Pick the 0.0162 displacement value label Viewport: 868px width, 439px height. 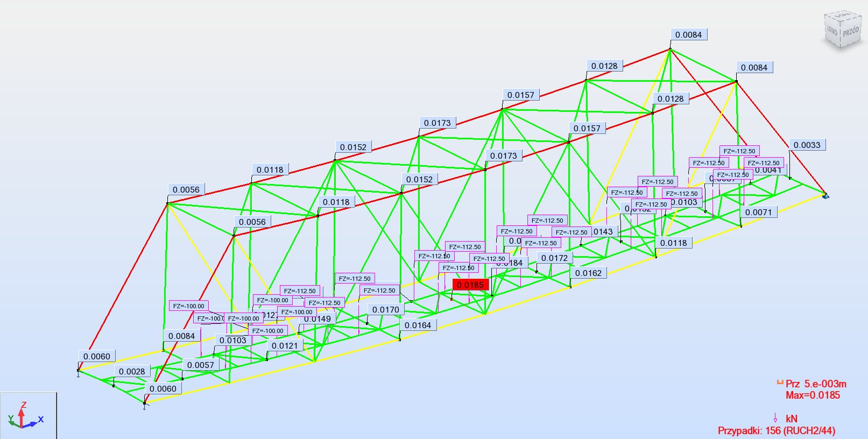pos(588,273)
